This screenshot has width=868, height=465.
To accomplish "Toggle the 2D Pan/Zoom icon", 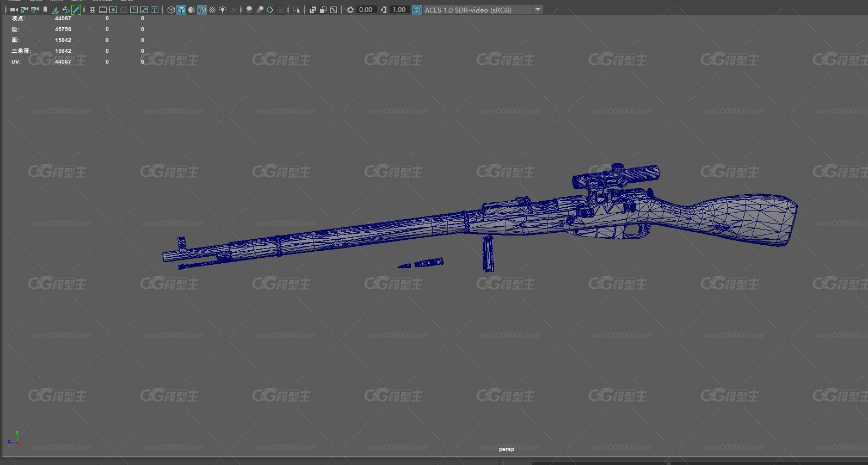I will coord(65,10).
